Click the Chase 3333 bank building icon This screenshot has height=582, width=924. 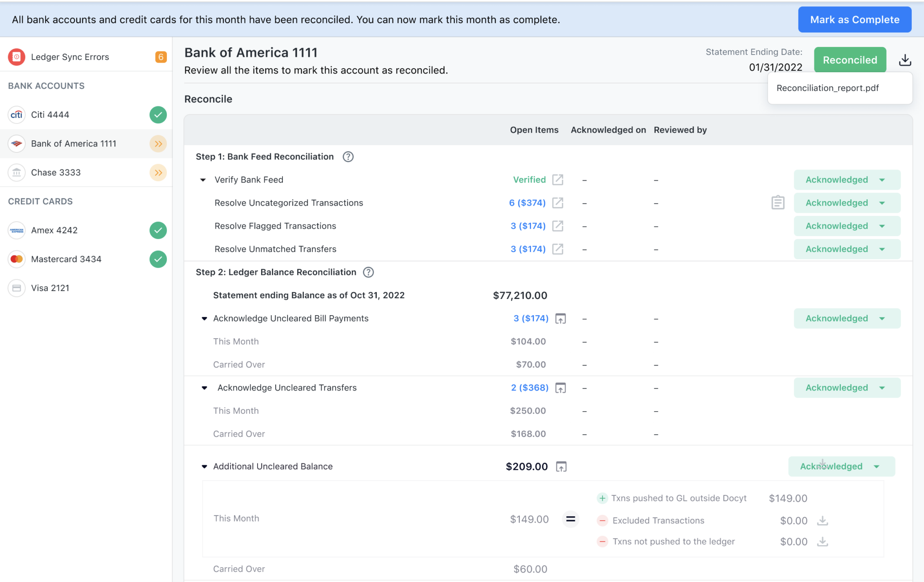pyautogui.click(x=17, y=172)
